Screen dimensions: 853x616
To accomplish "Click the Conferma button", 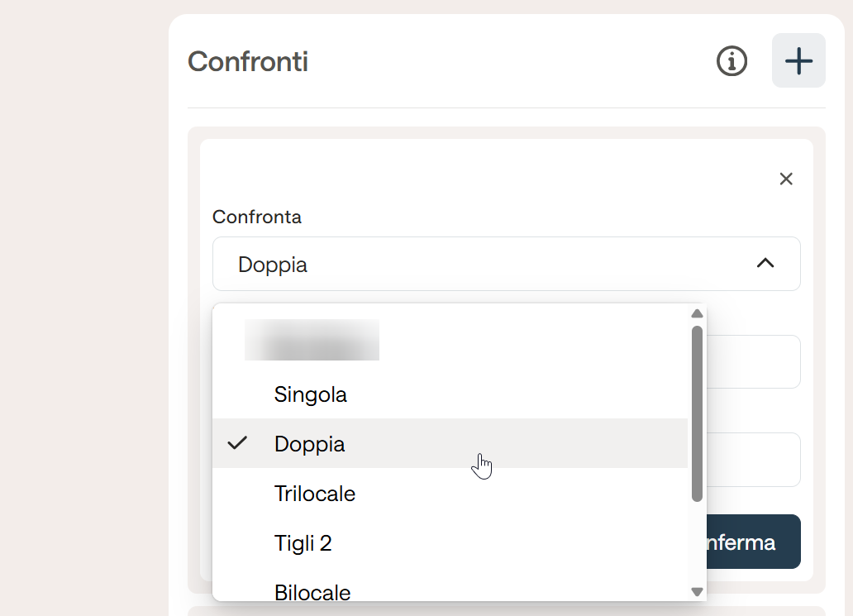I will pyautogui.click(x=754, y=542).
